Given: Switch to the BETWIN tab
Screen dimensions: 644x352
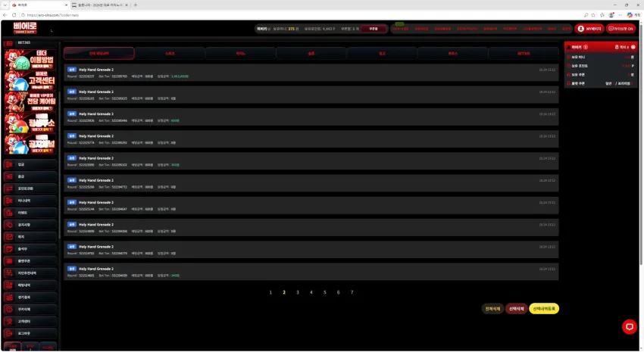Looking at the screenshot, I should pos(524,53).
